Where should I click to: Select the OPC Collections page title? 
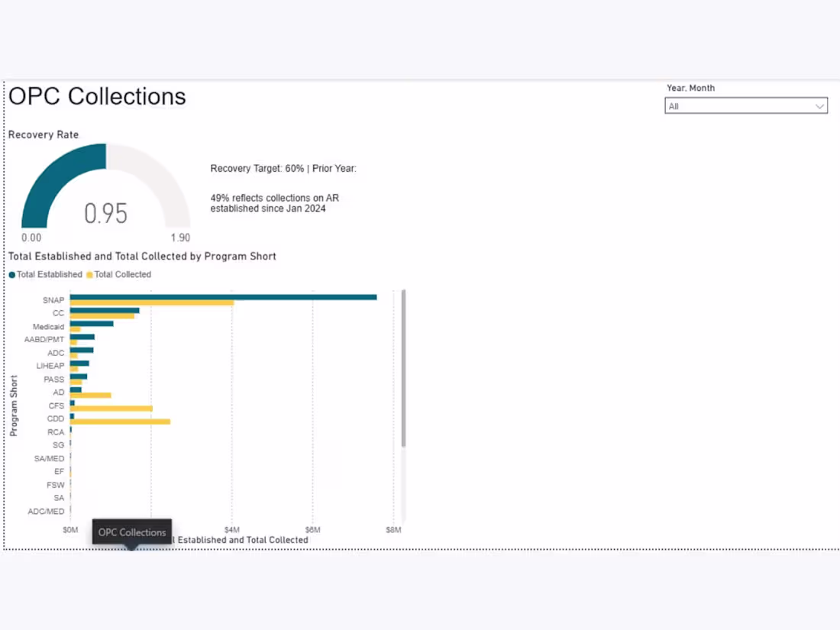click(x=97, y=96)
